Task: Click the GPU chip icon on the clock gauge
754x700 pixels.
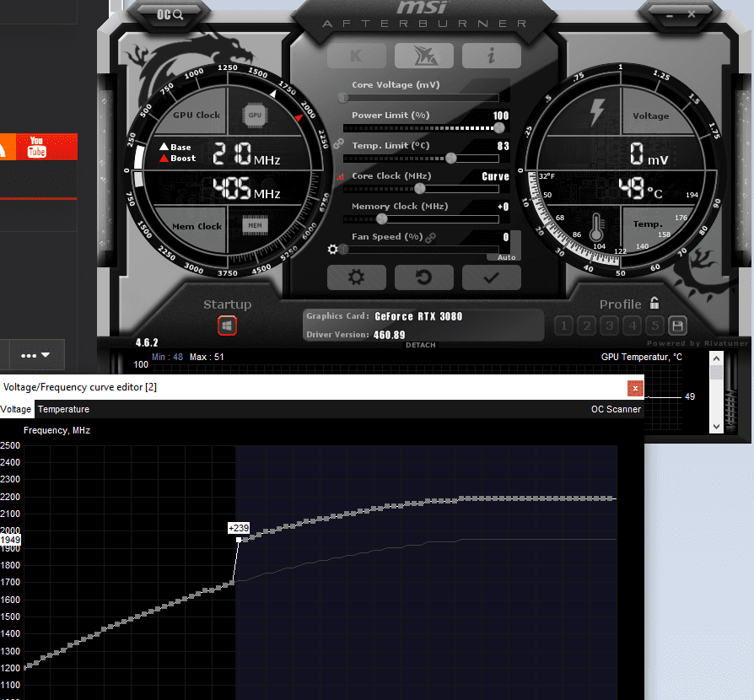Action: (x=255, y=116)
